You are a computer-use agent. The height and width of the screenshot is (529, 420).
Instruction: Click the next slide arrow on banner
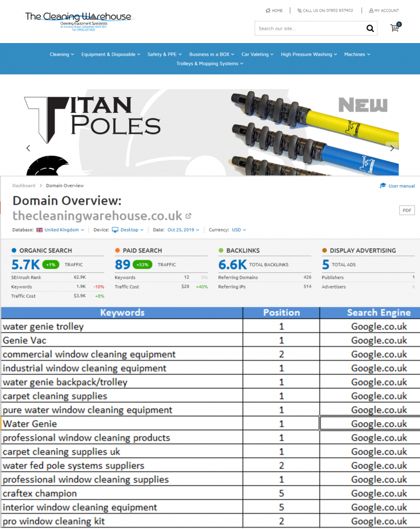[x=392, y=148]
